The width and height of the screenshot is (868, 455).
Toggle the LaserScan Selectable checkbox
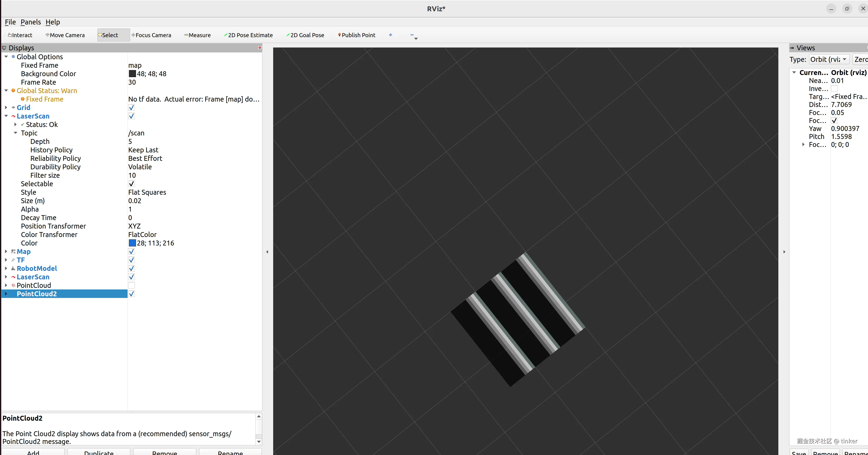point(132,184)
